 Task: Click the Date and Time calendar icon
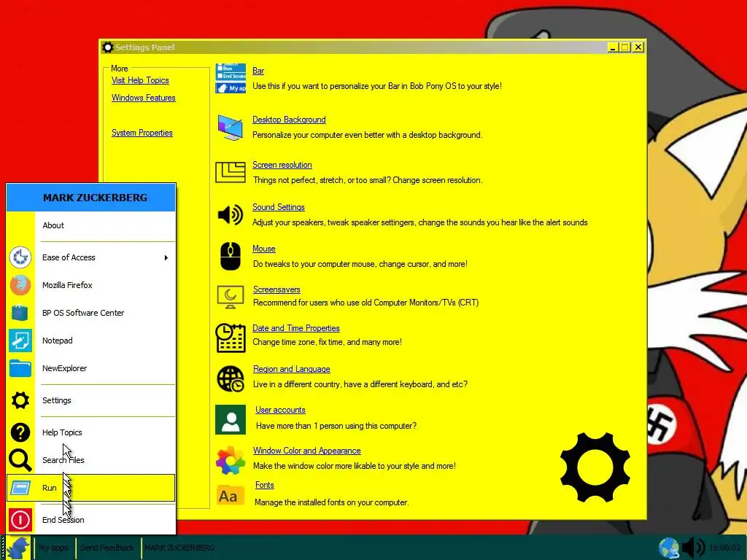point(231,338)
